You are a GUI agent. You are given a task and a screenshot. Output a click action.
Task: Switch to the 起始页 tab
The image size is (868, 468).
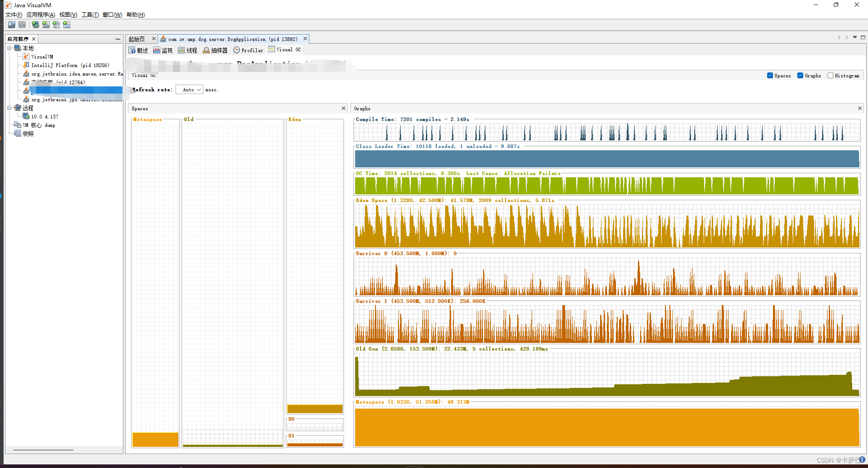tap(137, 39)
